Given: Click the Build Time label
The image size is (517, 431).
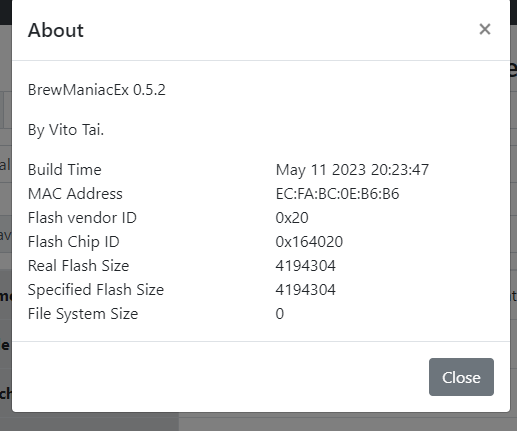Looking at the screenshot, I should point(65,170).
